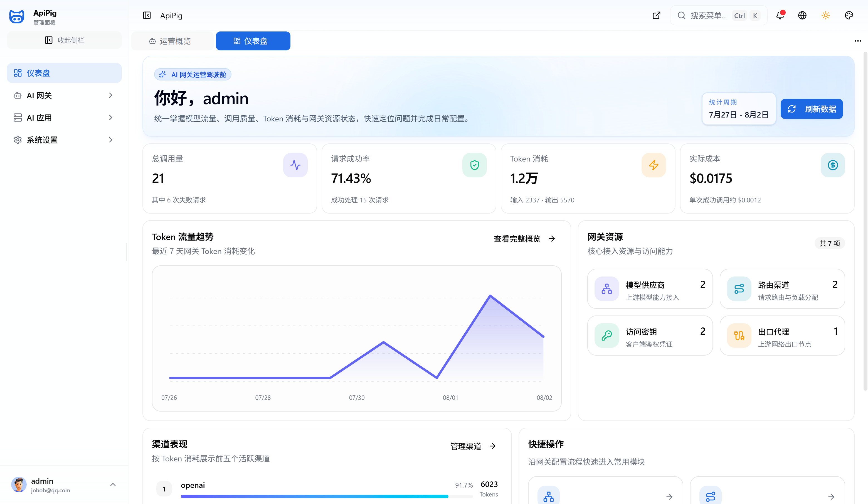The width and height of the screenshot is (868, 504).
Task: Expand the AI 应用 menu
Action: [x=65, y=118]
